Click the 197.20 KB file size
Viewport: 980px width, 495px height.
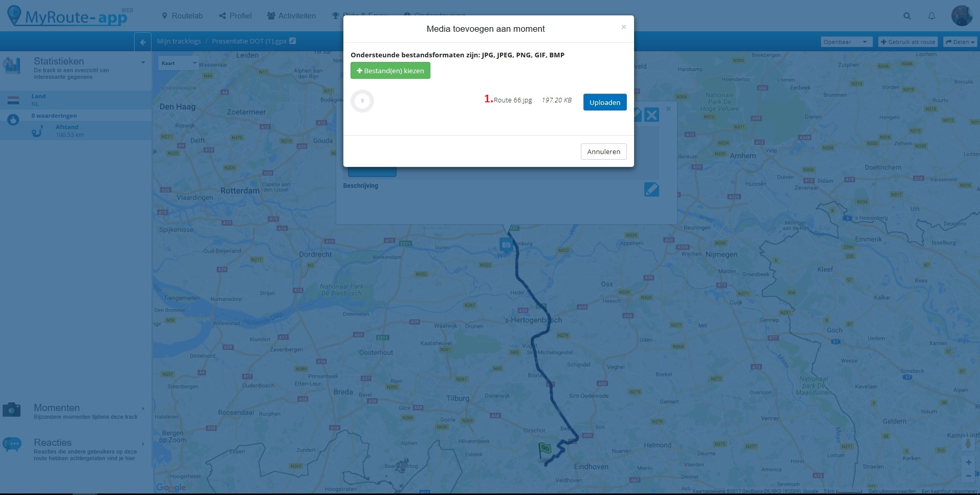(556, 100)
